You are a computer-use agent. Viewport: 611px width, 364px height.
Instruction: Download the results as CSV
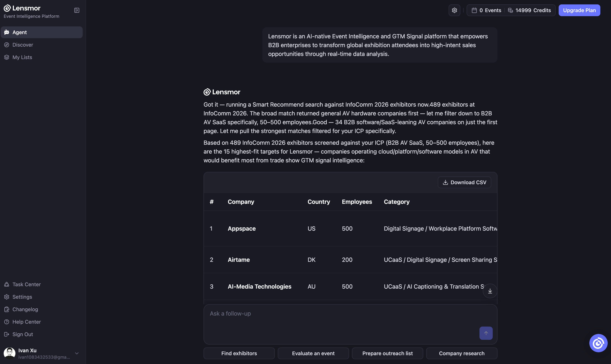(464, 182)
